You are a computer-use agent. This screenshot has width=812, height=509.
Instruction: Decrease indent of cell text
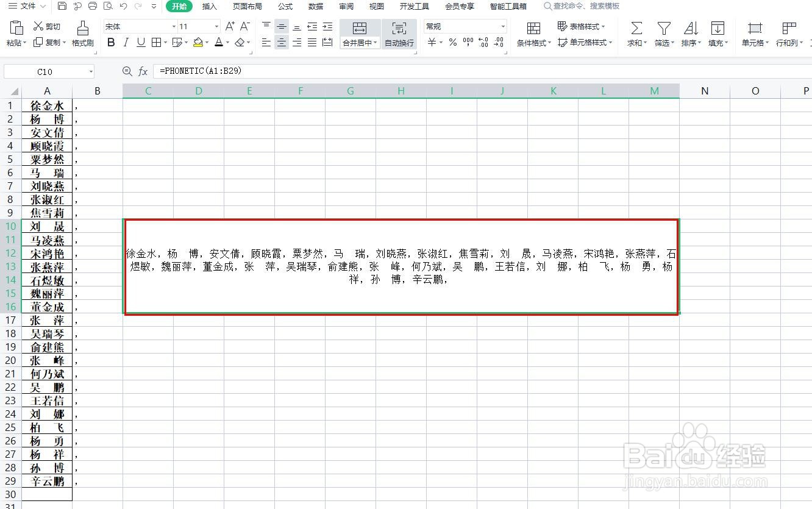point(312,26)
